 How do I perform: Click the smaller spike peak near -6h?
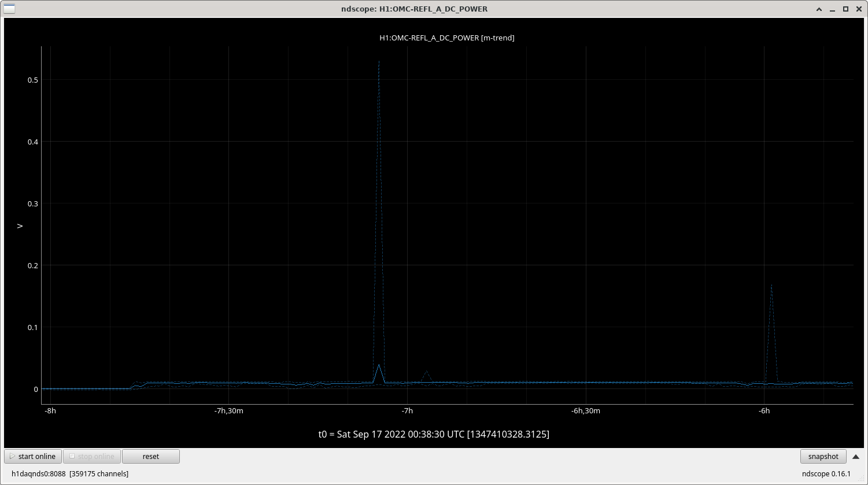pos(771,284)
